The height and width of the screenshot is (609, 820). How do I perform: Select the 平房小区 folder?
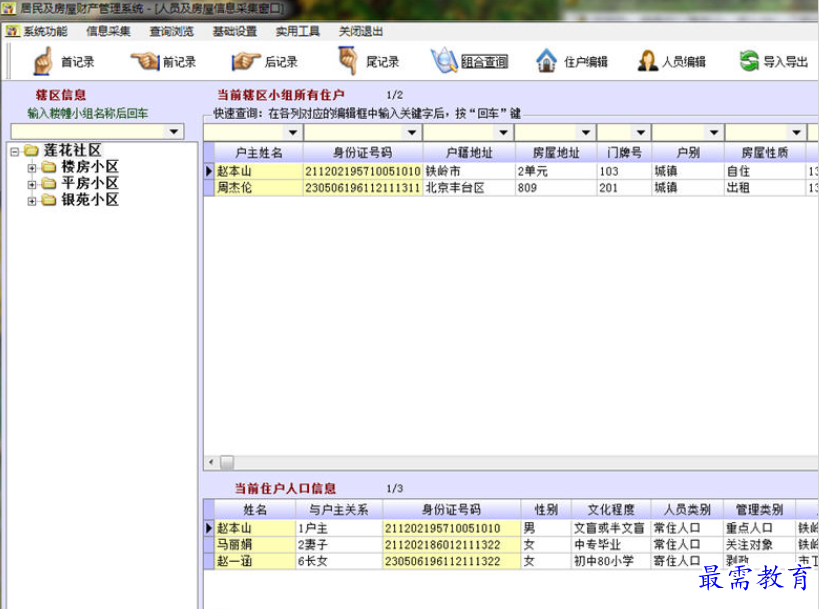89,184
